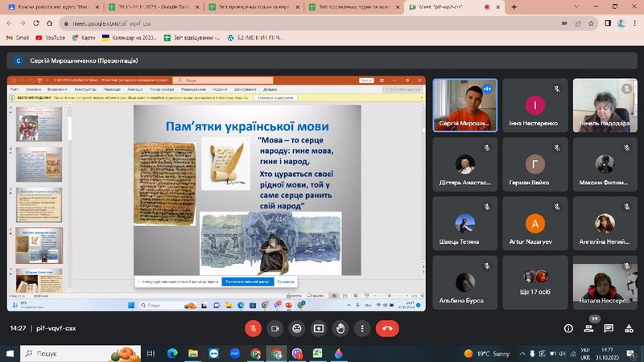Click the Windows taskbar search box 'Пошук'
The height and width of the screenshot is (362, 644).
point(80,353)
